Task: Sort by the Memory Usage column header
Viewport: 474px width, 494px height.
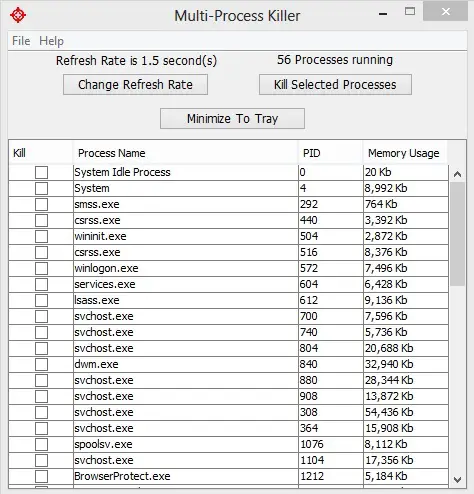Action: coord(404,153)
